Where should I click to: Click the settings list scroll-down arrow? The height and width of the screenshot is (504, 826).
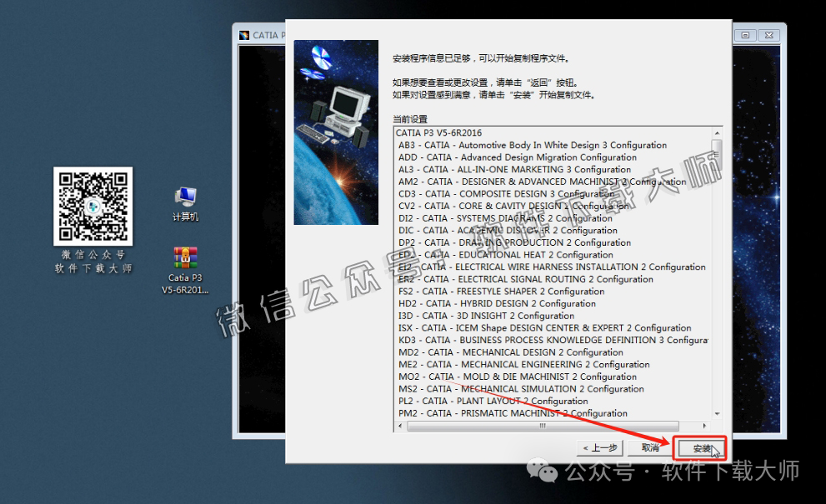coord(717,414)
